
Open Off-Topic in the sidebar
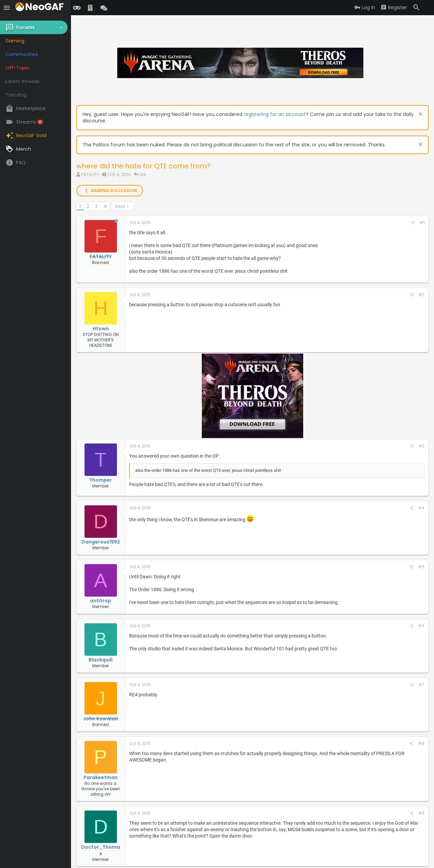(x=17, y=68)
